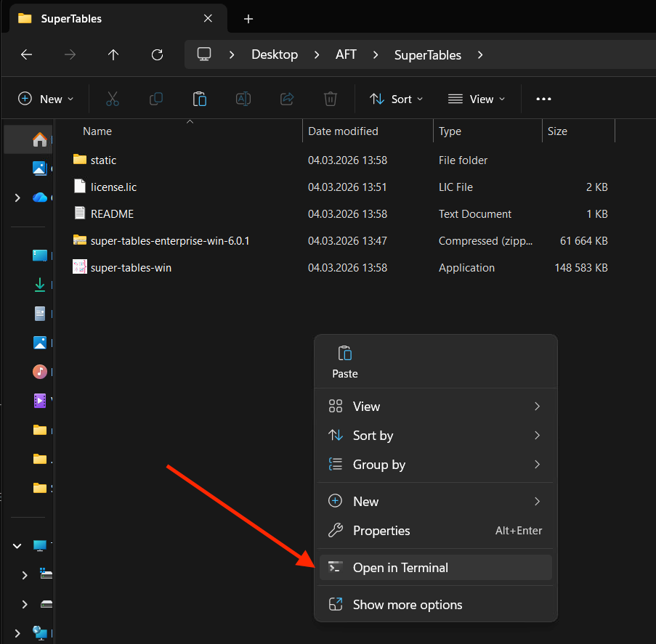Add a new tab with plus button
Viewport: 656px width, 644px height.
click(248, 19)
